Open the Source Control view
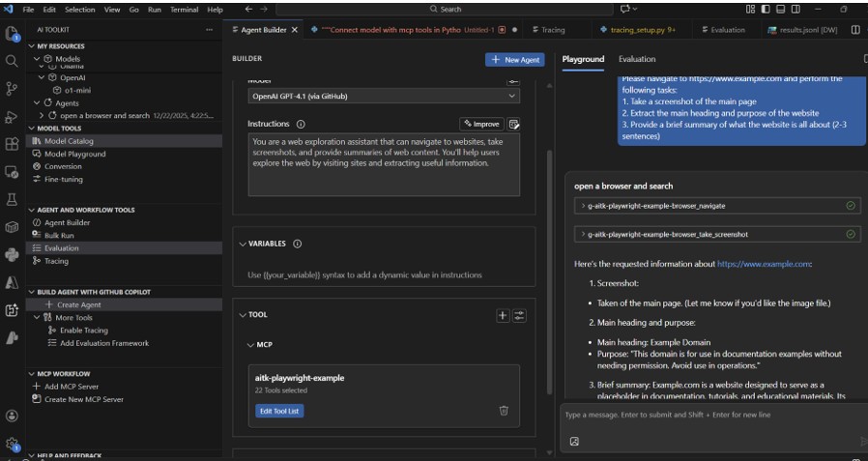Viewport: 868px width, 461px height. click(x=12, y=88)
